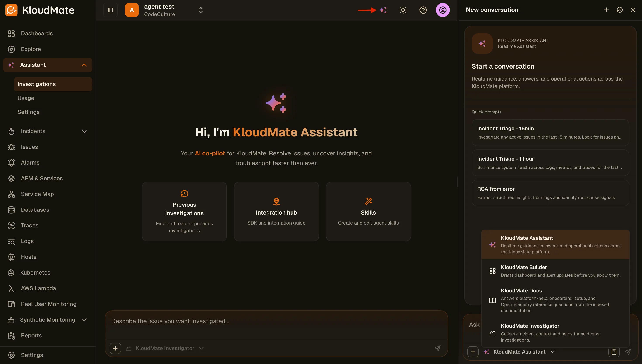Image resolution: width=642 pixels, height=364 pixels.
Task: Click the plus button in chat panel footer
Action: click(x=473, y=352)
